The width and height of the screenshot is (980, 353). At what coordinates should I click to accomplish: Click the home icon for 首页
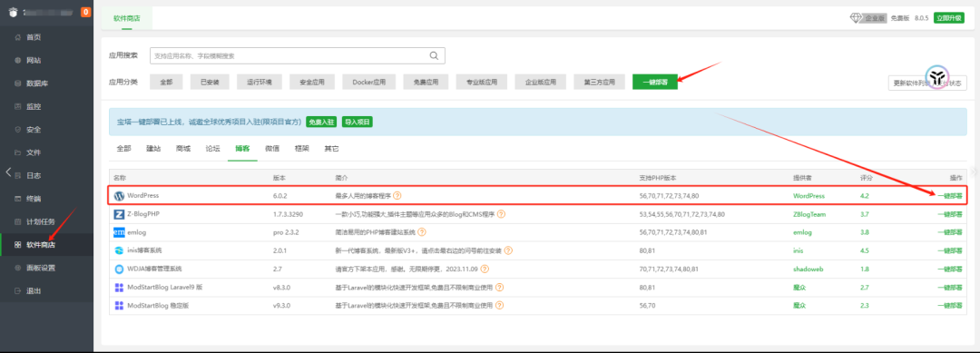18,37
